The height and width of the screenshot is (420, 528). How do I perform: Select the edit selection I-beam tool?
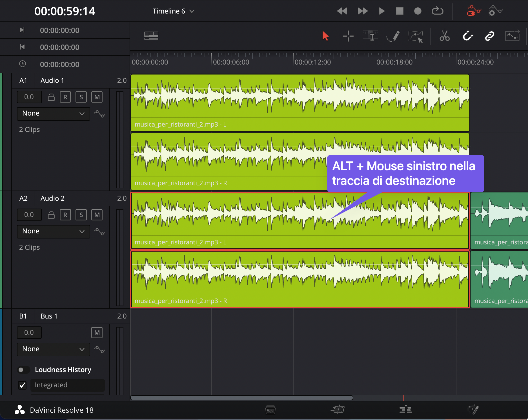[x=371, y=36]
